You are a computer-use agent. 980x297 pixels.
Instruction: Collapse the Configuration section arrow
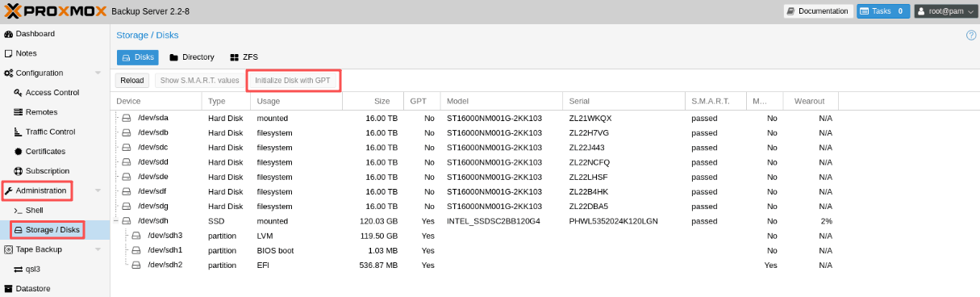tap(98, 73)
